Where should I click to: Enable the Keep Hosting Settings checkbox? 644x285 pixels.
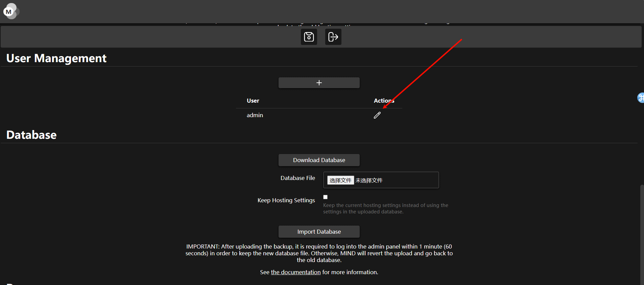325,197
